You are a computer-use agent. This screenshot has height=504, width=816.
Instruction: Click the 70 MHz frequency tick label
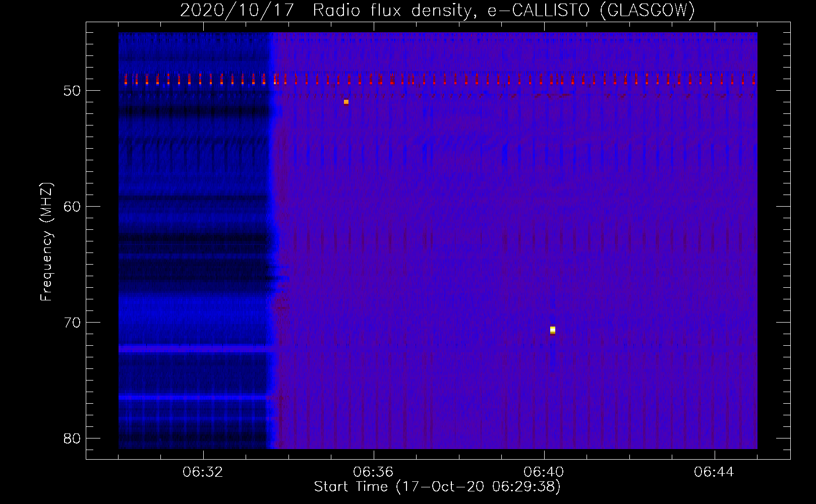pyautogui.click(x=72, y=323)
